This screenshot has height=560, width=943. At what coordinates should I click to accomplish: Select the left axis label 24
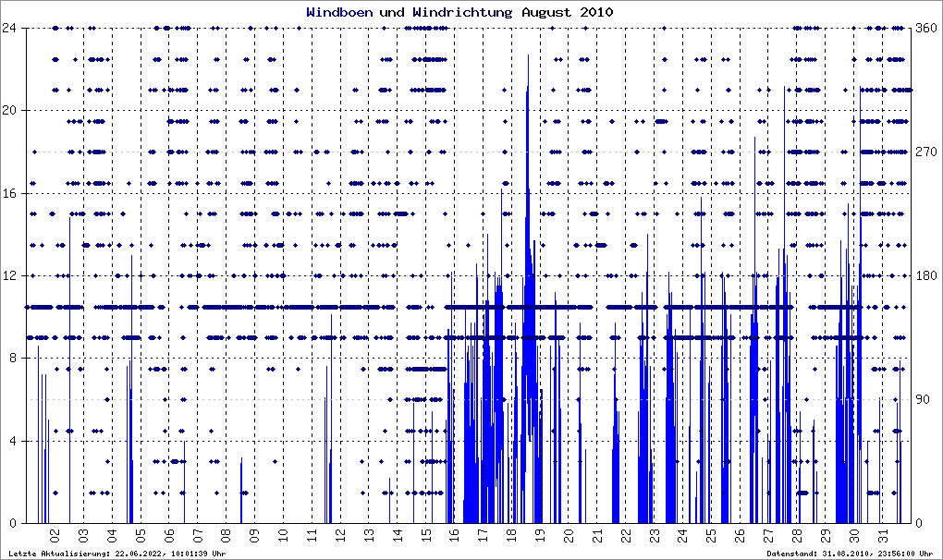pos(8,28)
